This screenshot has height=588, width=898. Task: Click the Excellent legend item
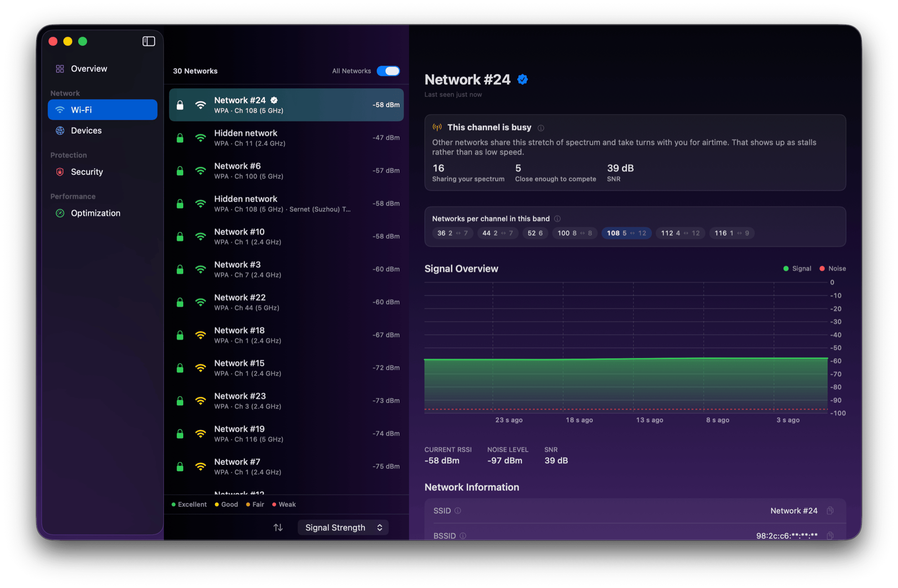pyautogui.click(x=189, y=505)
